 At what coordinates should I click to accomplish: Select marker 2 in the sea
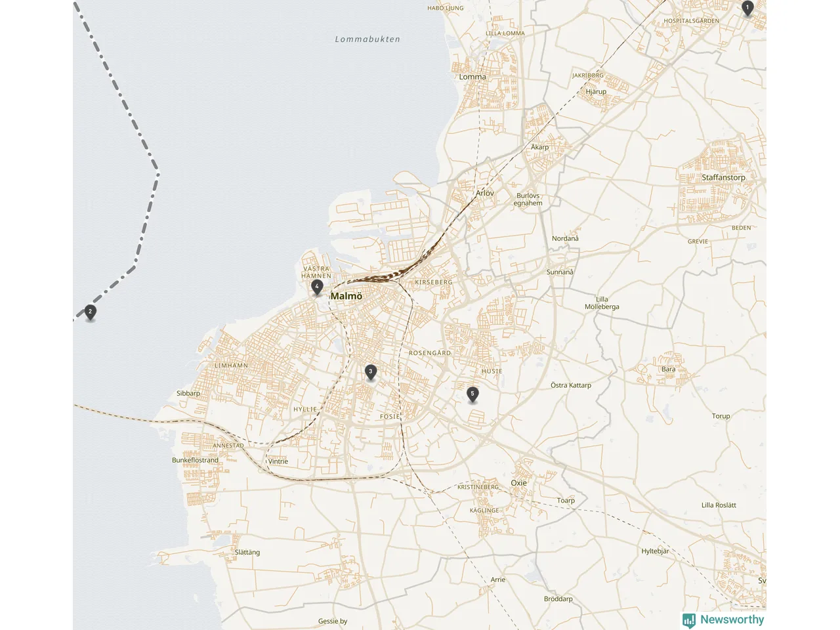(90, 312)
